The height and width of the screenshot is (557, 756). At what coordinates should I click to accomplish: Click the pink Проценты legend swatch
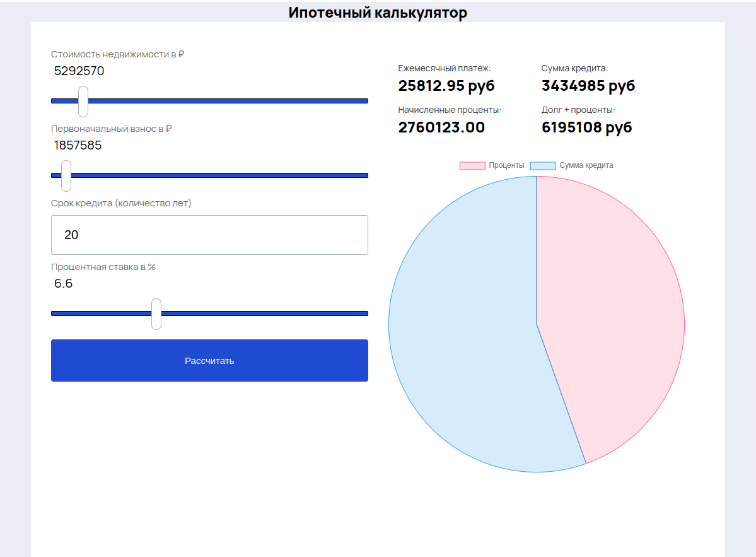point(472,166)
